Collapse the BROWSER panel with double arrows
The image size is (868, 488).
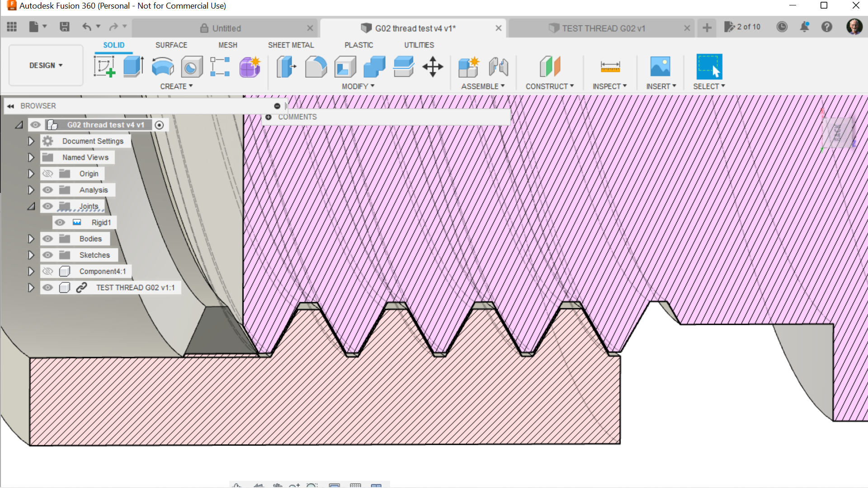pos(10,106)
